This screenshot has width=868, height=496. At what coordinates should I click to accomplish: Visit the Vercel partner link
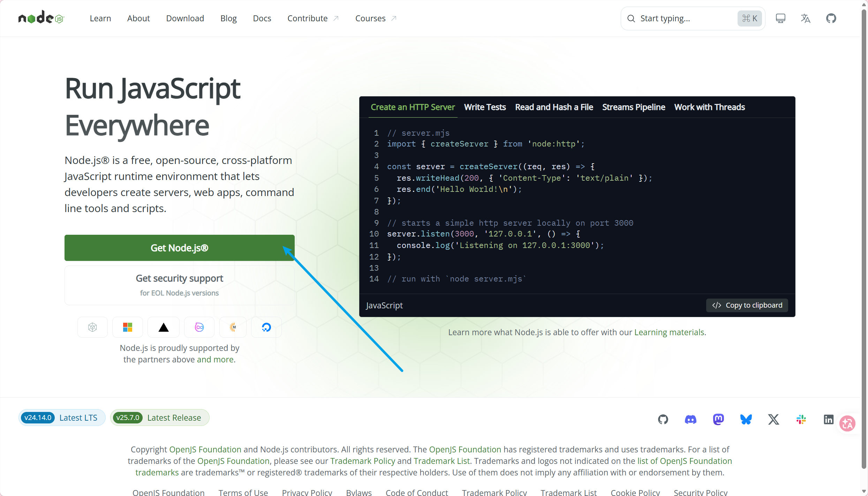coord(163,327)
